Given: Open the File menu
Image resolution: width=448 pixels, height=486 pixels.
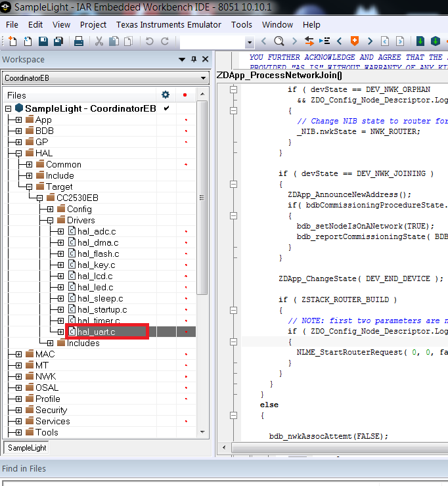Looking at the screenshot, I should 12,25.
